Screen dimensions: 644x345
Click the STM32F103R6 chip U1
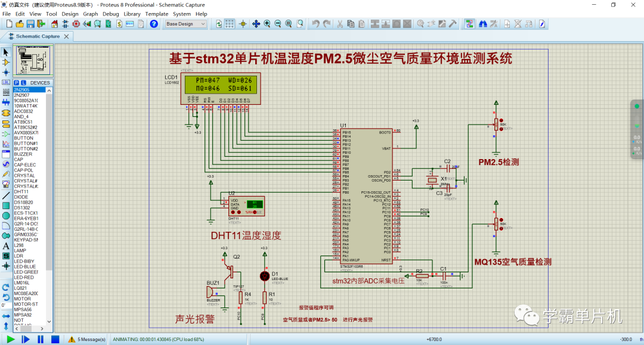(366, 196)
